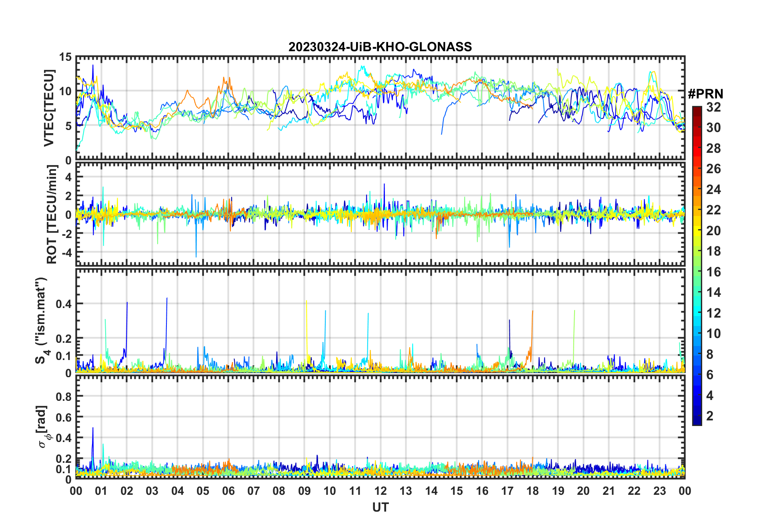Click x-axis hour tick label 19
Viewport: 761px width, 532px height.
(558, 491)
